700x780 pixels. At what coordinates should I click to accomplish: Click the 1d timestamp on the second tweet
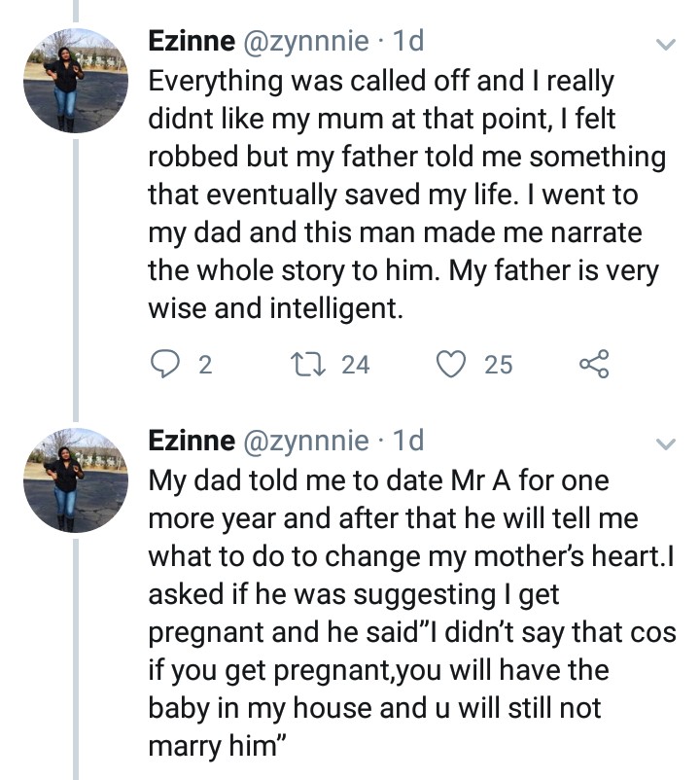pyautogui.click(x=407, y=441)
